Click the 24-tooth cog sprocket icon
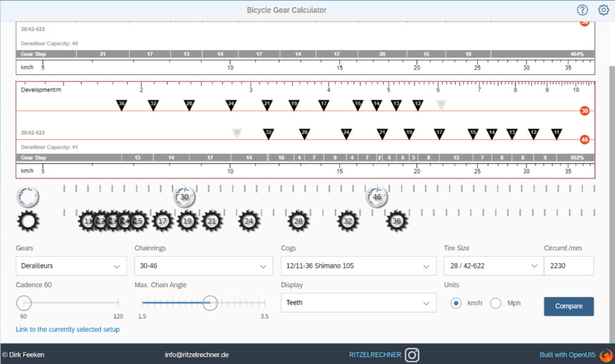Viewport: 615px width, 364px height. [248, 221]
